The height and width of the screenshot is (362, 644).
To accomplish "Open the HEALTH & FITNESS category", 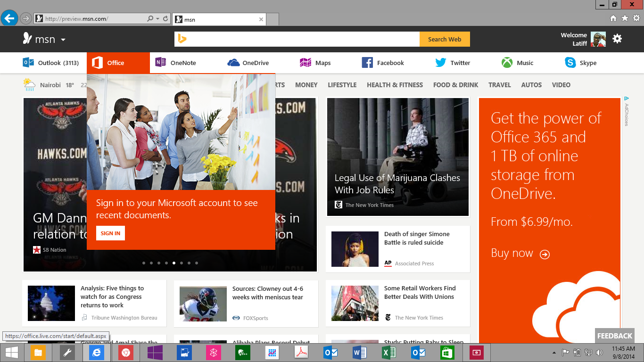I will (395, 85).
